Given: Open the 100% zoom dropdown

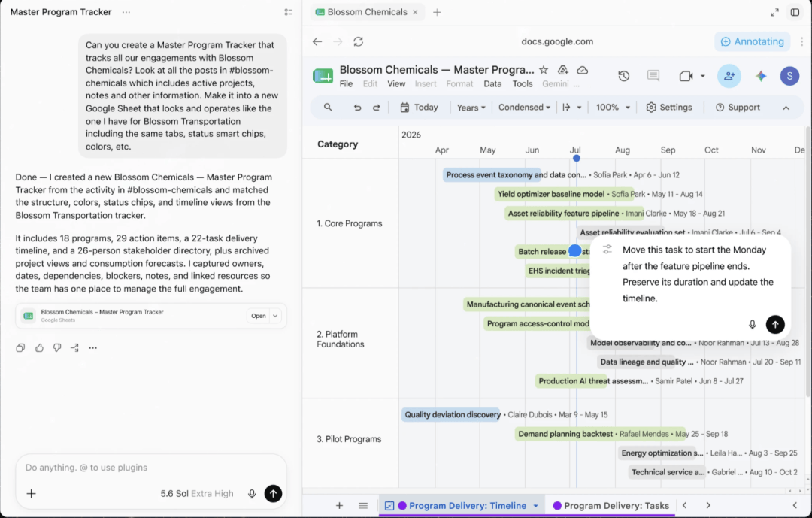Looking at the screenshot, I should (613, 108).
